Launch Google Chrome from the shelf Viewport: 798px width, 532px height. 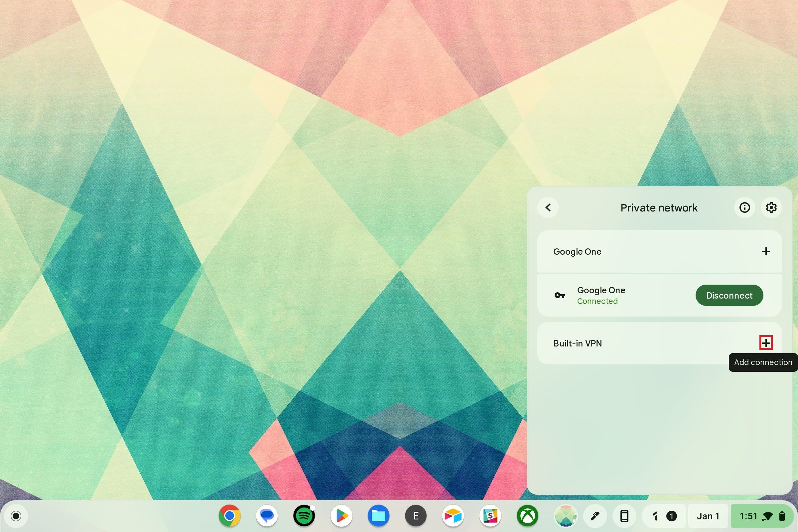coord(230,516)
